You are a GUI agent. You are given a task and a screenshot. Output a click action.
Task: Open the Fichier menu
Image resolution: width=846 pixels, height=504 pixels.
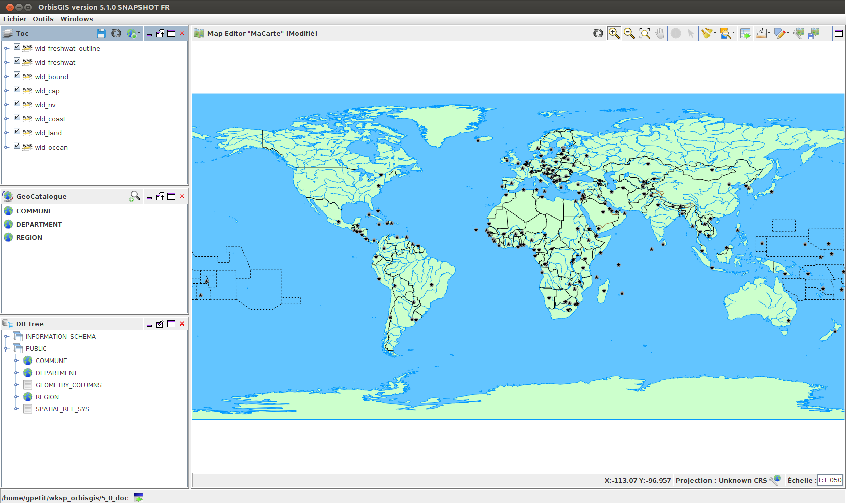click(x=15, y=19)
